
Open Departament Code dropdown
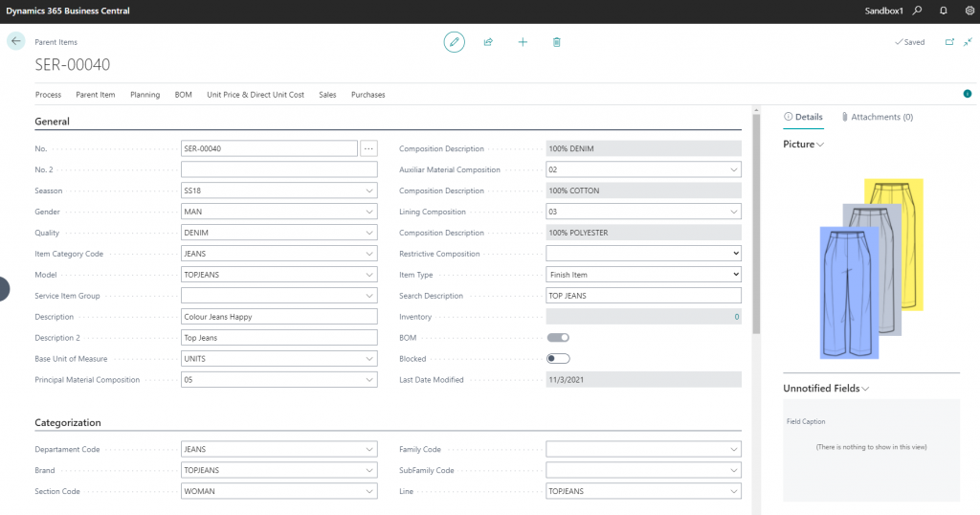point(368,449)
